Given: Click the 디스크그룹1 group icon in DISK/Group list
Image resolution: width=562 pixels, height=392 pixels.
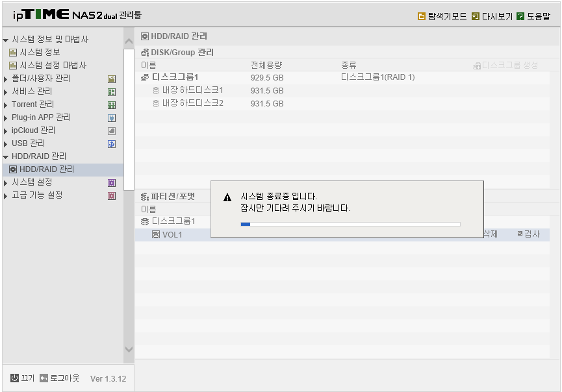Looking at the screenshot, I should pos(145,77).
